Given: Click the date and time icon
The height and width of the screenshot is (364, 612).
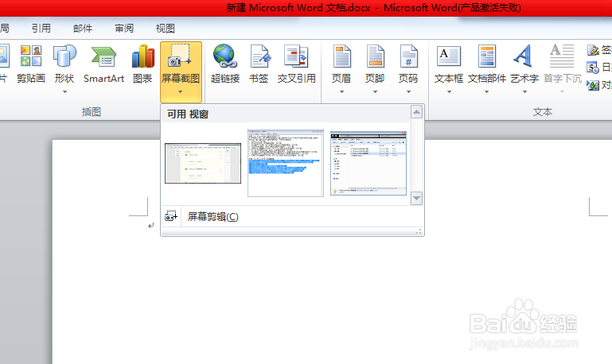Looking at the screenshot, I should pyautogui.click(x=593, y=68).
